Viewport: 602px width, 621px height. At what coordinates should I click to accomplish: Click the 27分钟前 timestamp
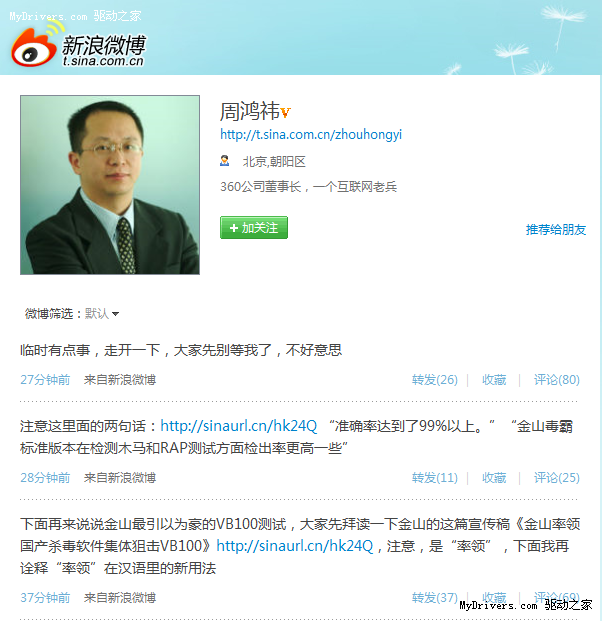click(45, 380)
